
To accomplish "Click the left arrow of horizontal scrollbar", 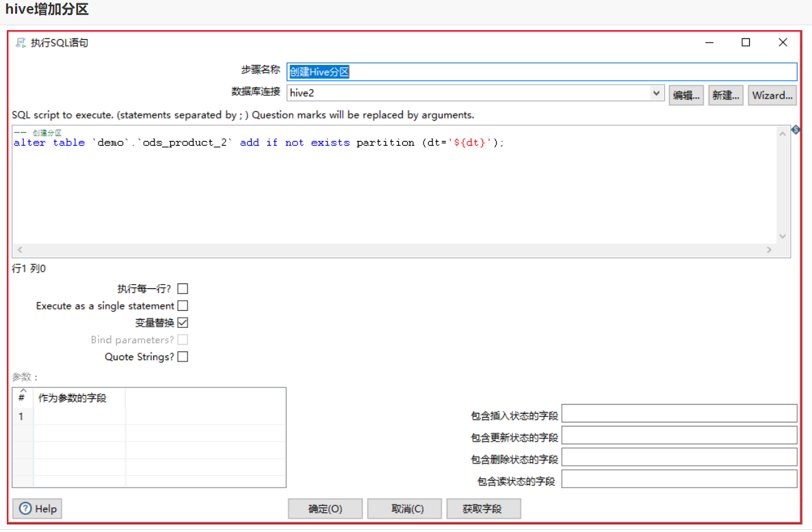I will click(x=20, y=249).
